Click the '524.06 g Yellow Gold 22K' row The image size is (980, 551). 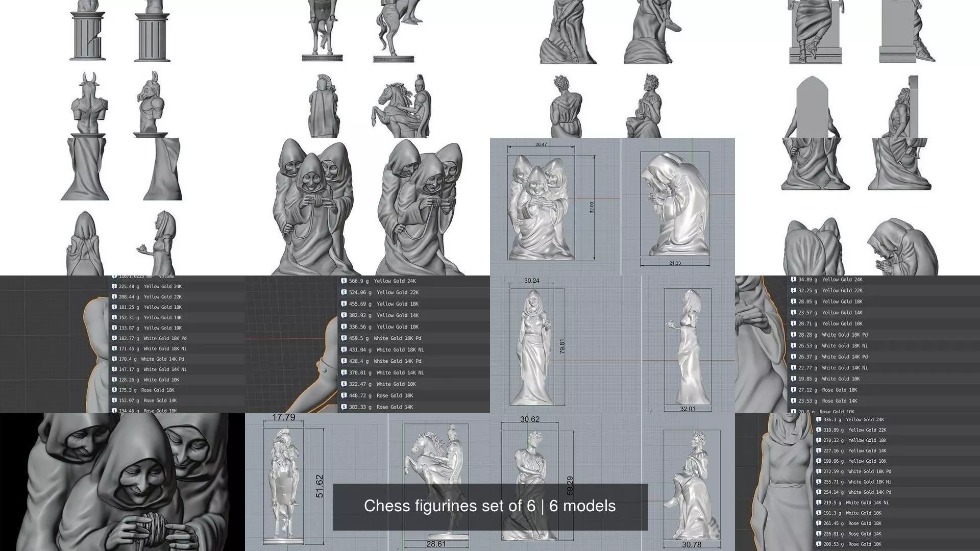coord(414,292)
